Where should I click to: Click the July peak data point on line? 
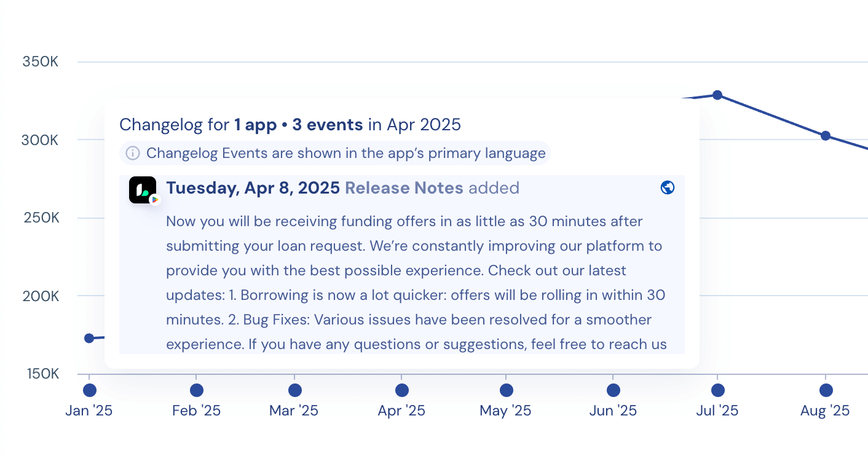point(717,95)
